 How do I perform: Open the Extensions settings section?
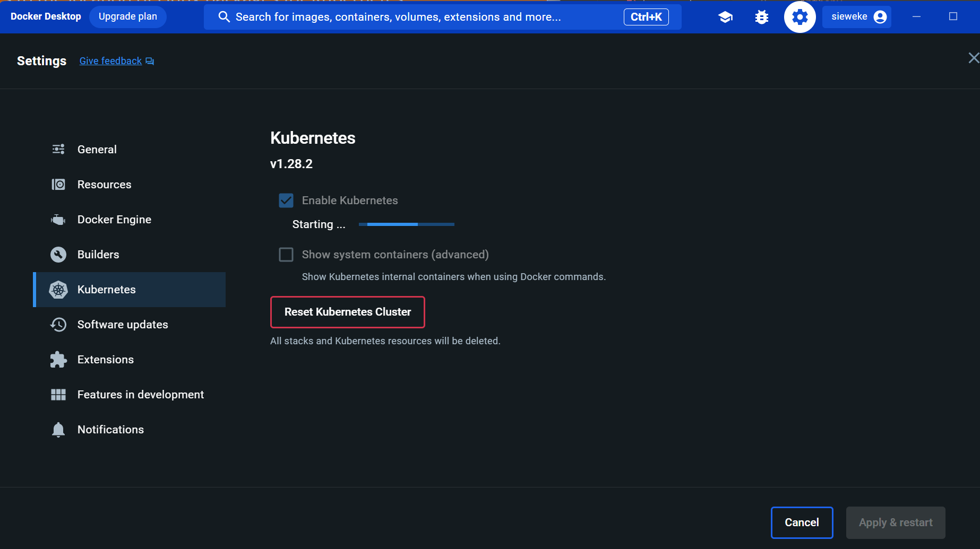pyautogui.click(x=130, y=360)
